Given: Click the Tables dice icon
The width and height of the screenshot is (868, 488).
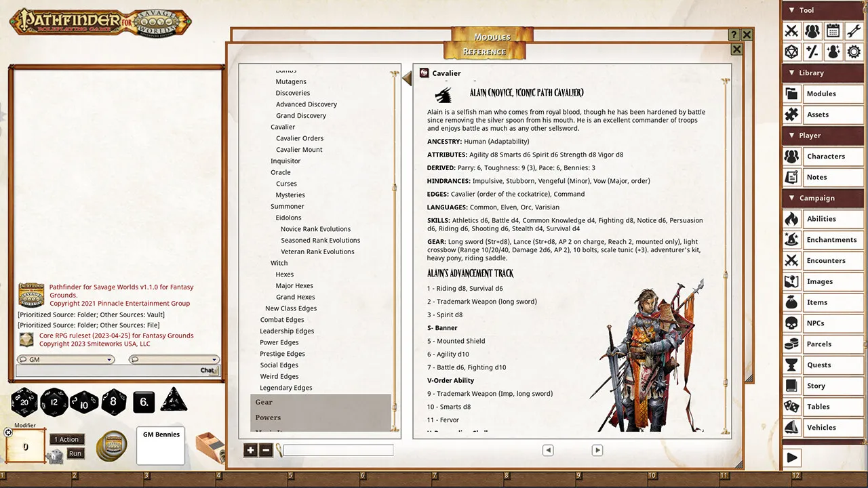Looking at the screenshot, I should point(791,407).
